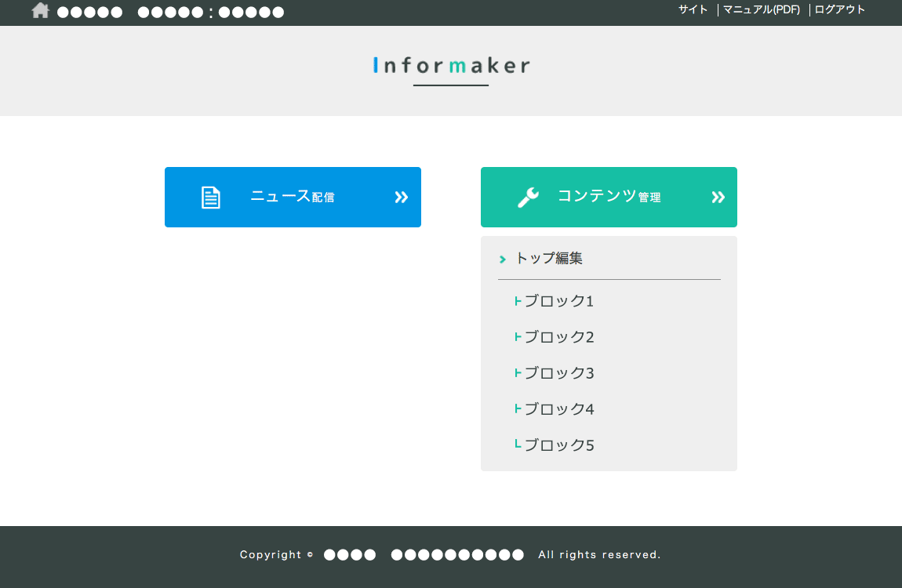The image size is (902, 588).
Task: Click the ニュース配信 label text
Action: [293, 197]
